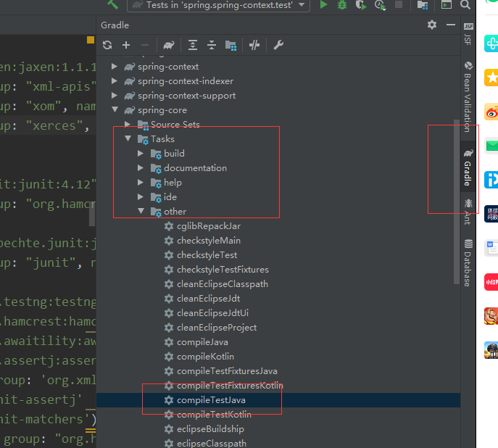This screenshot has width=498, height=448.
Task: Select the spring-core project label
Action: tap(162, 110)
